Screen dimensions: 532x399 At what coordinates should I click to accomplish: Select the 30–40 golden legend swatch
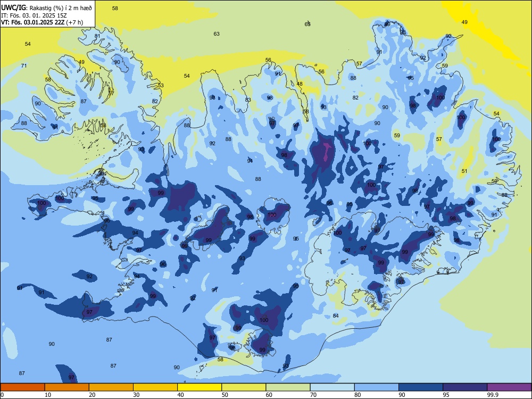155,387
